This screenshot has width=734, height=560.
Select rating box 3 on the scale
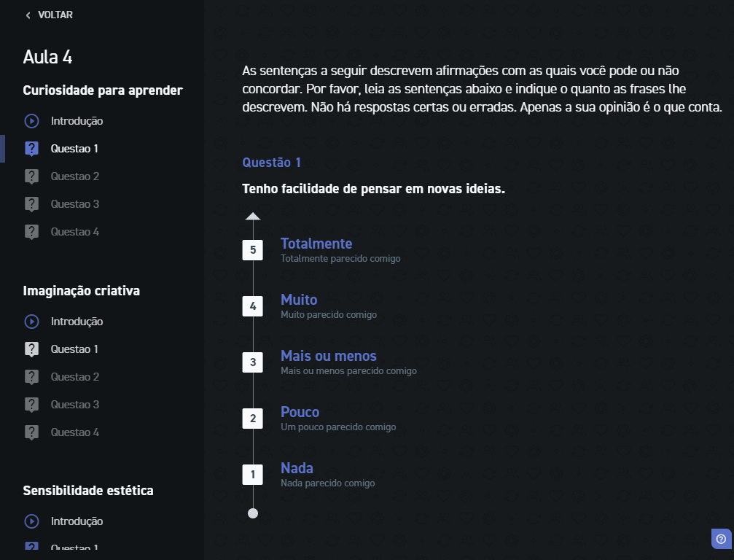[x=253, y=362]
